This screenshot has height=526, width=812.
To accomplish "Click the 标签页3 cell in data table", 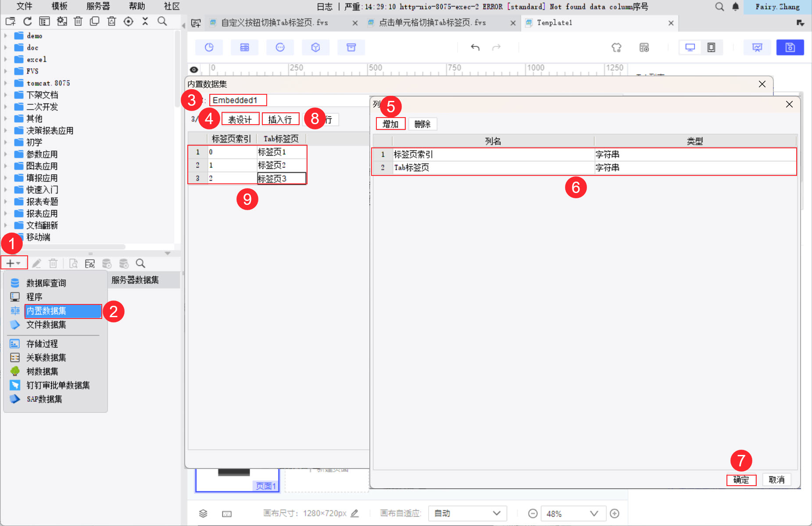I will click(x=282, y=179).
